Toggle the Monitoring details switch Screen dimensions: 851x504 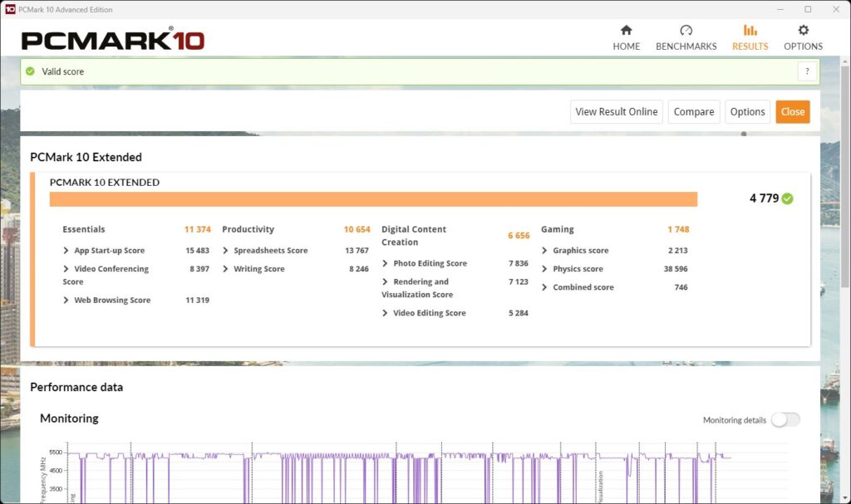point(785,419)
